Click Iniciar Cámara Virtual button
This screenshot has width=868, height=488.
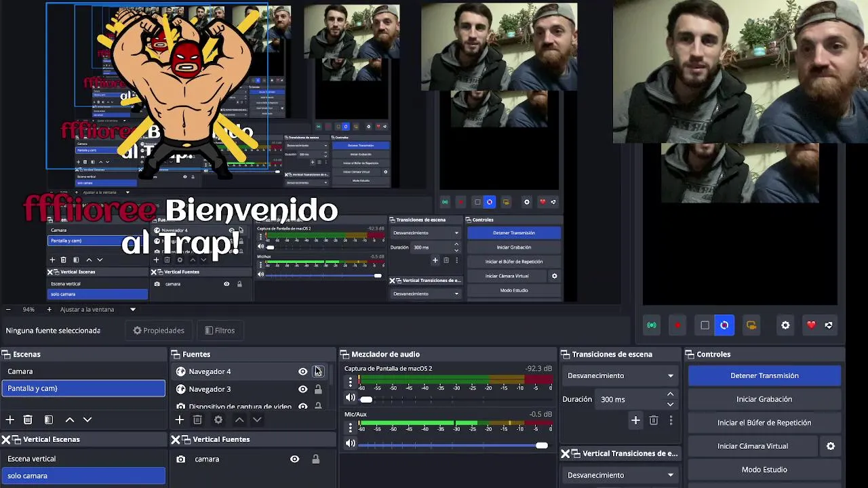pos(753,446)
